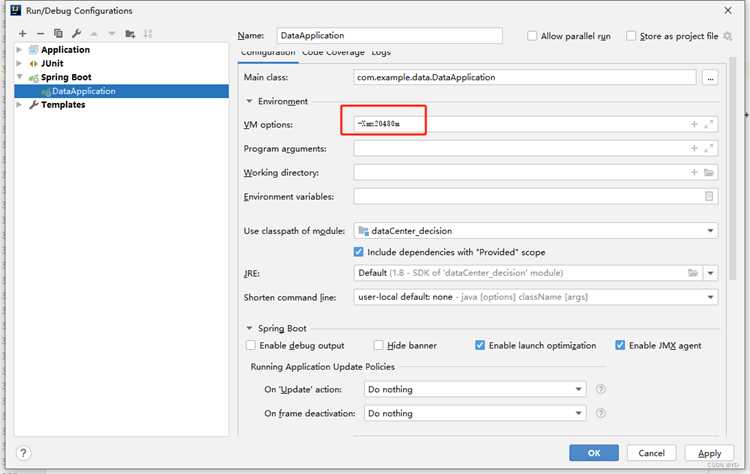Uncheck Include dependencies with Provided scope

[x=358, y=252]
